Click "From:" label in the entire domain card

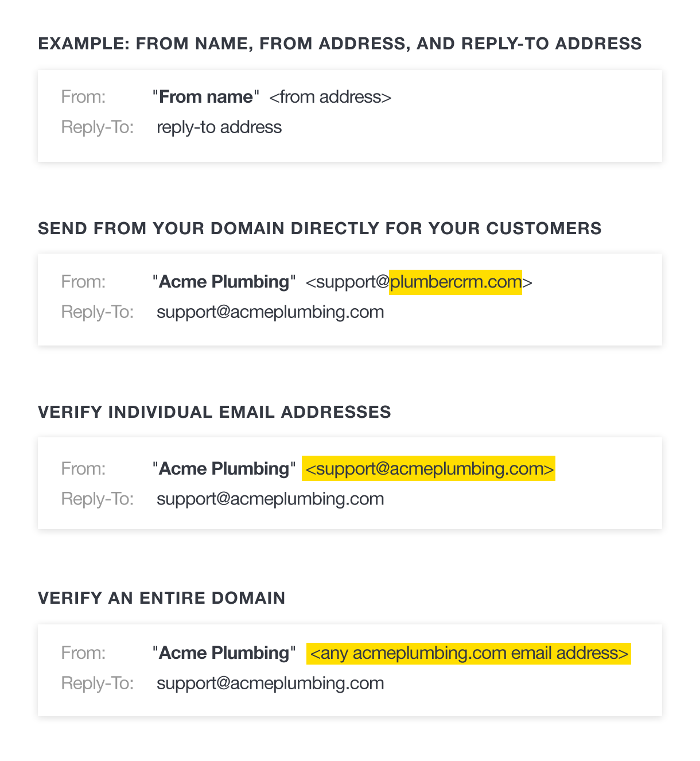83,653
